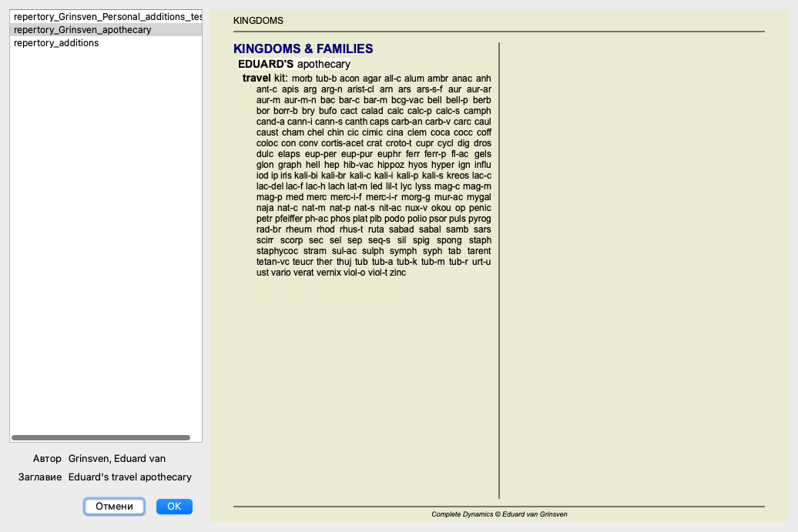Viewport: 798px width, 532px height.
Task: Select repertory_Grinsven_Personal_additions entry in file list
Action: click(x=106, y=16)
